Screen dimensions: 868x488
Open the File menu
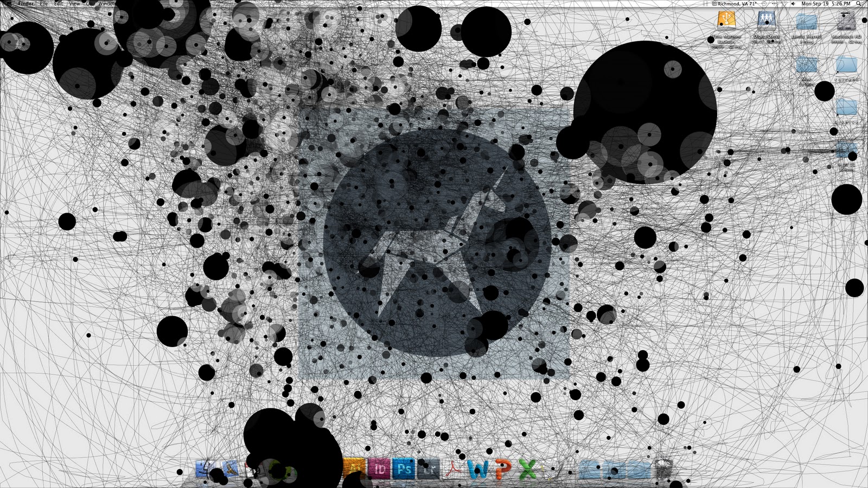tap(44, 3)
